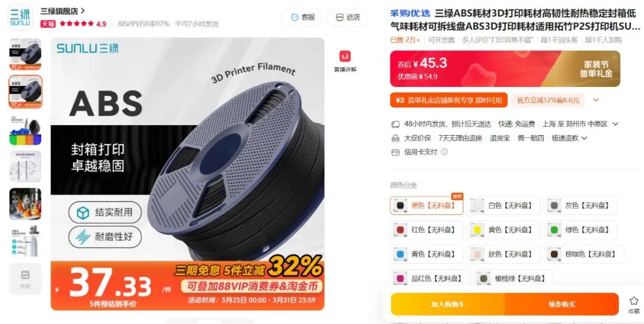Click the 加入购物车 button
The width and height of the screenshot is (644, 324).
coord(448,304)
